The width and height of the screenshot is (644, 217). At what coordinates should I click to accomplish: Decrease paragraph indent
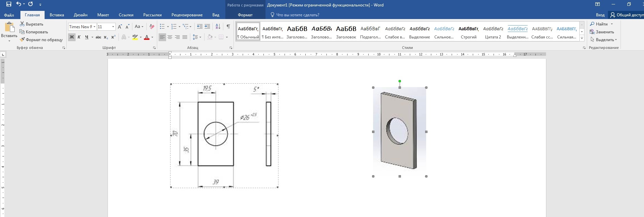(x=200, y=27)
